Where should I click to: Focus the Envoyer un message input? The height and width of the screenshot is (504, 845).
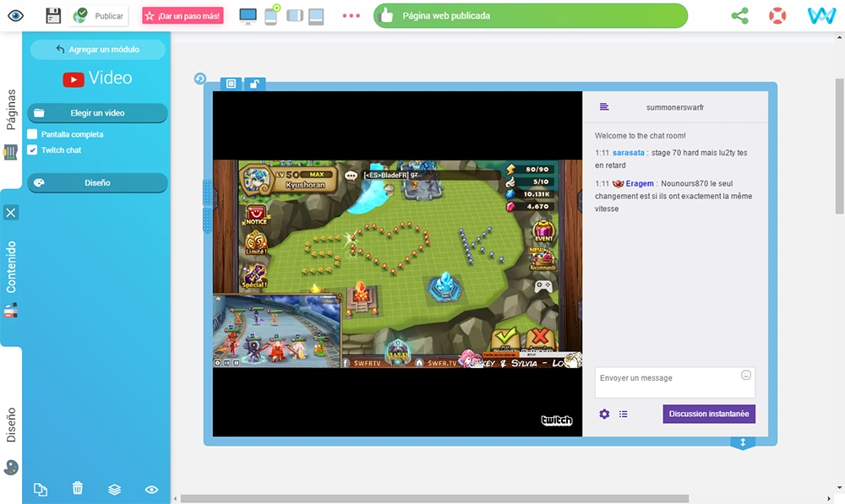[x=674, y=382]
